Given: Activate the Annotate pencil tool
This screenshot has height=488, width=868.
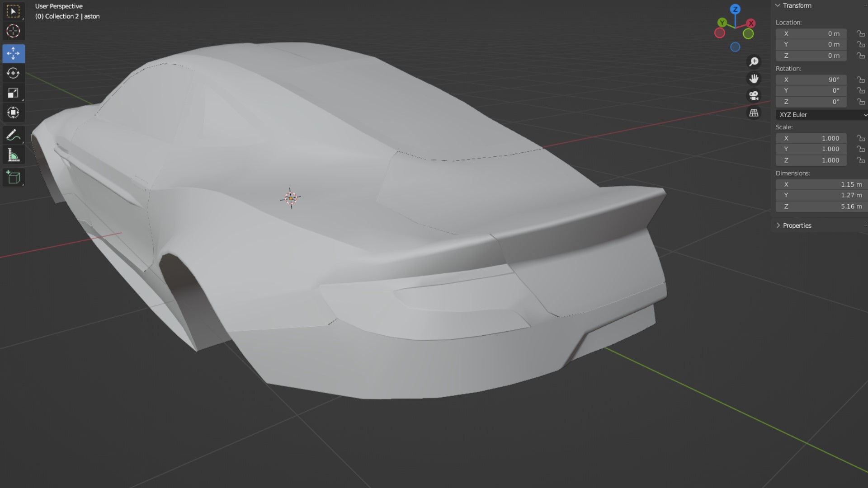Looking at the screenshot, I should pyautogui.click(x=13, y=135).
